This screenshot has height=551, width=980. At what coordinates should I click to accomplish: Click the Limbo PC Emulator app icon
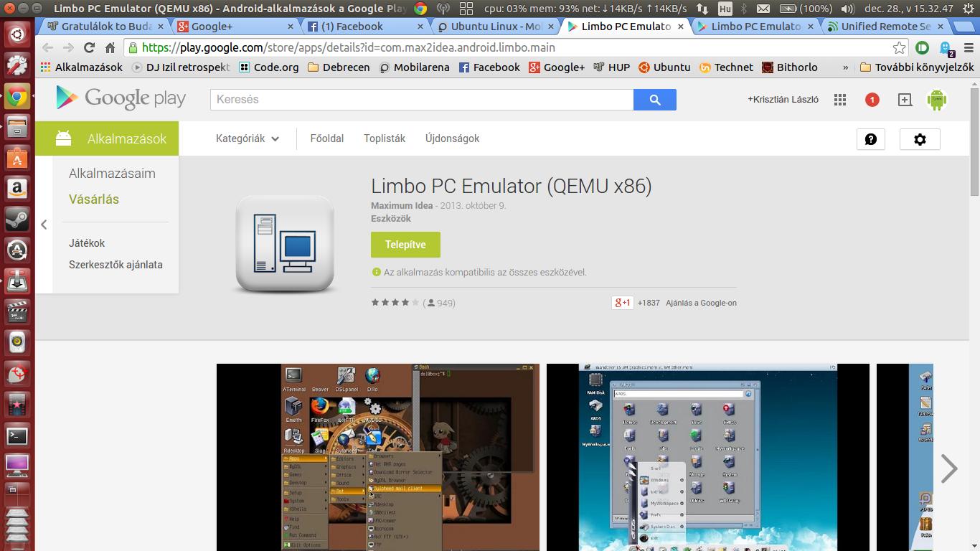coord(285,245)
